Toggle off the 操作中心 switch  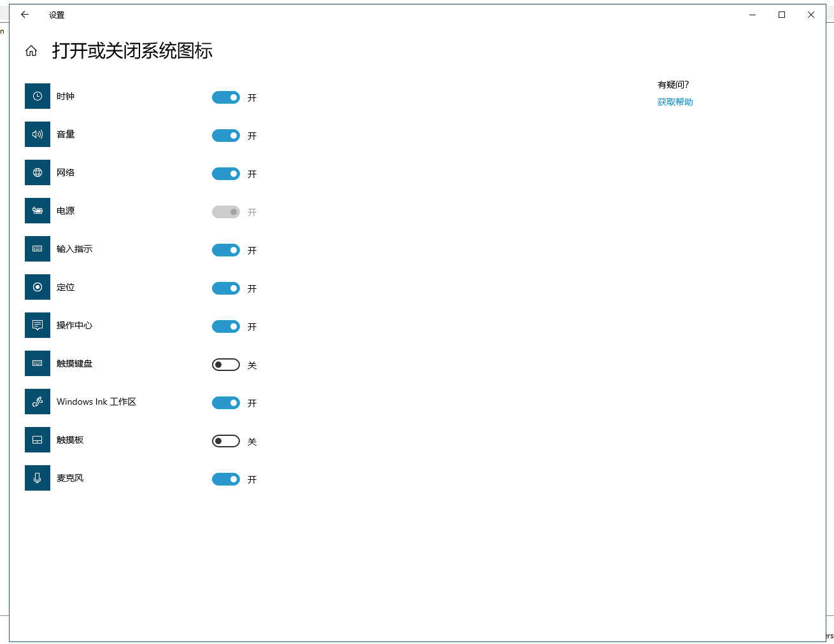pyautogui.click(x=226, y=326)
